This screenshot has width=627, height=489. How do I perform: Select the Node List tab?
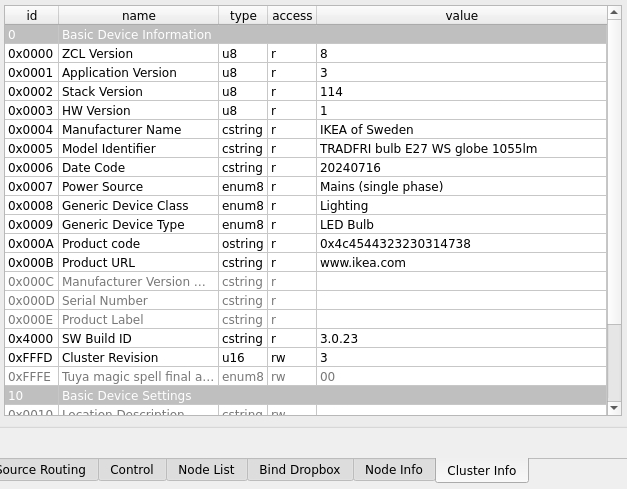(x=206, y=470)
